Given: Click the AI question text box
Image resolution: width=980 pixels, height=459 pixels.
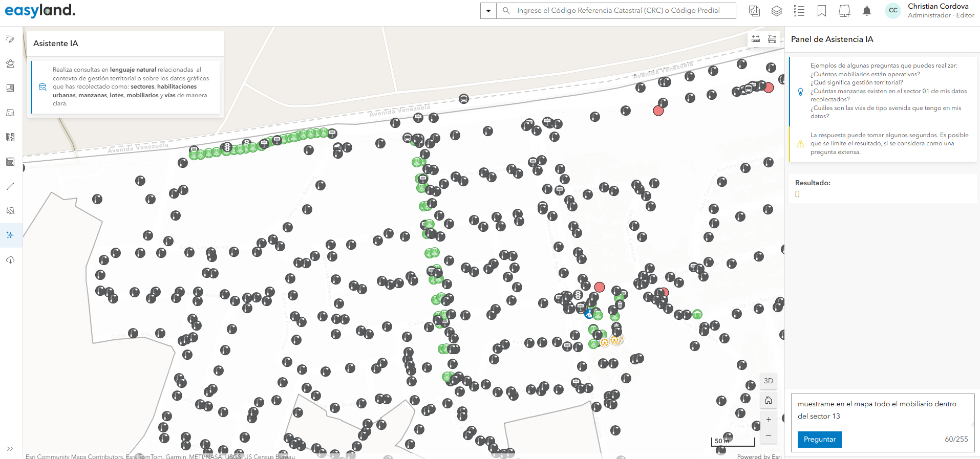Looking at the screenshot, I should 882,410.
